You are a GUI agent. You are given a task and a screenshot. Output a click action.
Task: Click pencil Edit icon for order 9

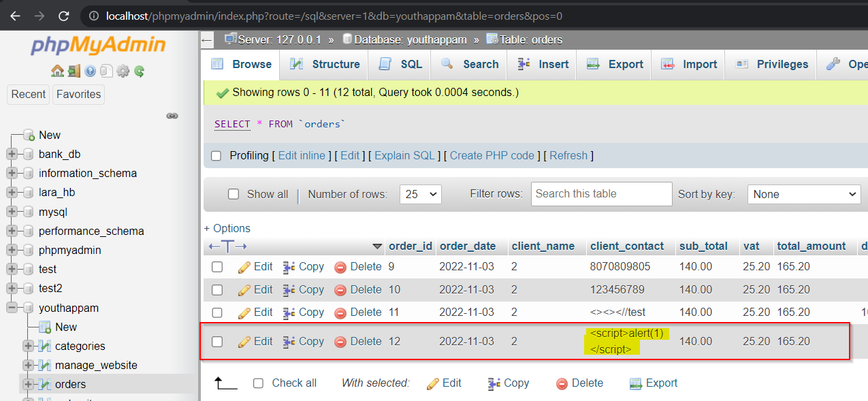[x=244, y=267]
